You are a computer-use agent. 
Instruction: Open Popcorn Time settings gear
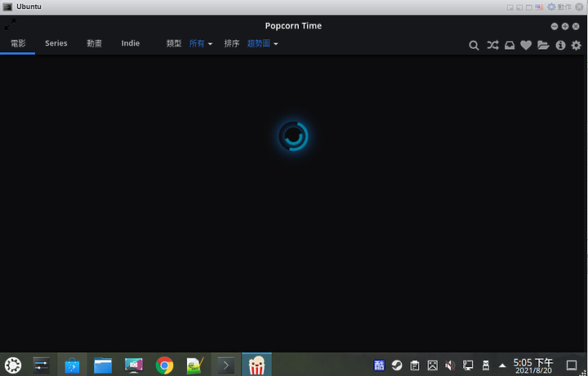click(576, 46)
